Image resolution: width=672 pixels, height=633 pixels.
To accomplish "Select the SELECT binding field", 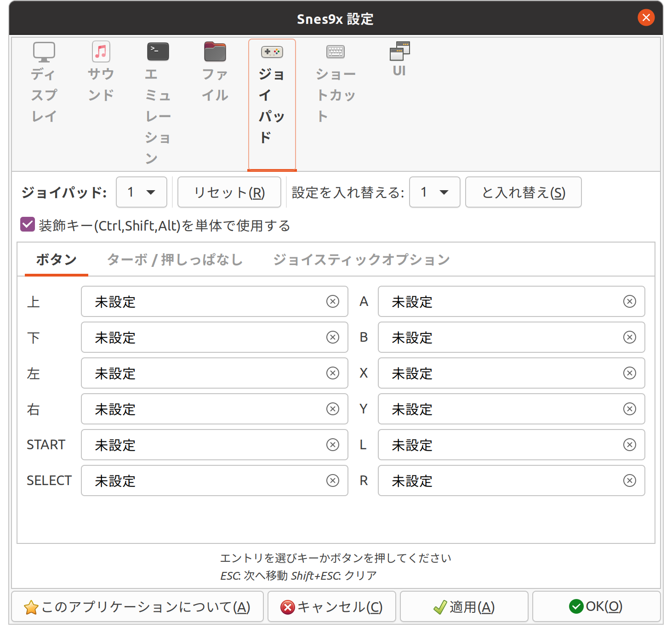I will pos(215,480).
